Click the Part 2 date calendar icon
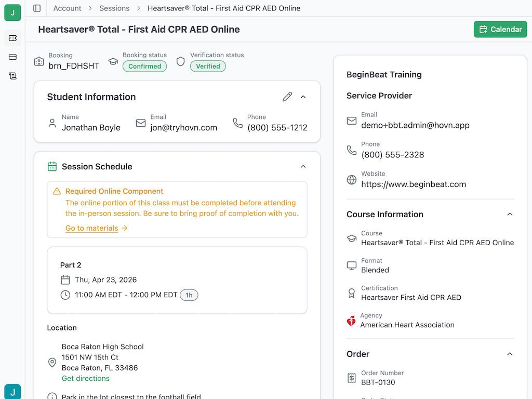 tap(65, 280)
